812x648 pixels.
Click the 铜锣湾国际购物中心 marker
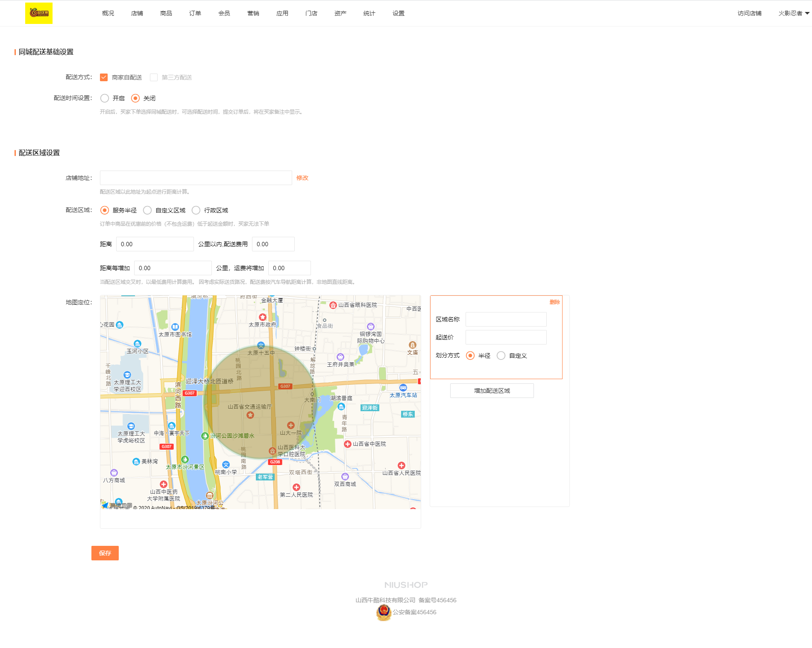(371, 327)
